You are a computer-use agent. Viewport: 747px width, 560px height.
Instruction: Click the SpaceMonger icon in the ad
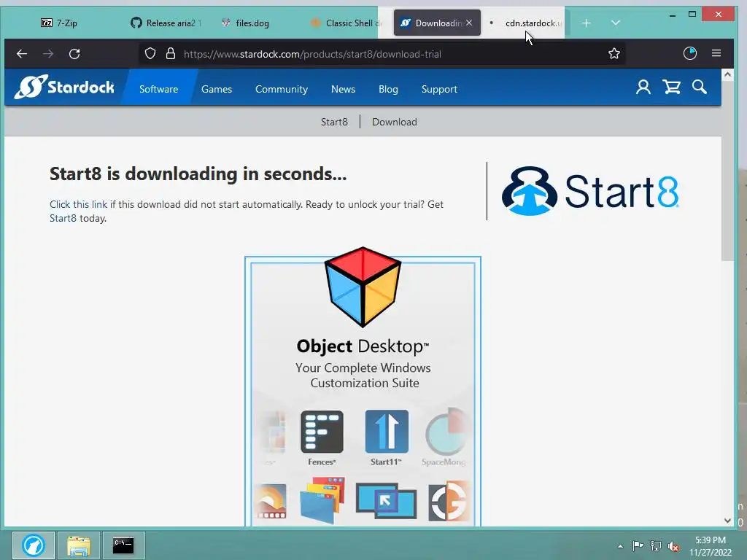point(446,432)
